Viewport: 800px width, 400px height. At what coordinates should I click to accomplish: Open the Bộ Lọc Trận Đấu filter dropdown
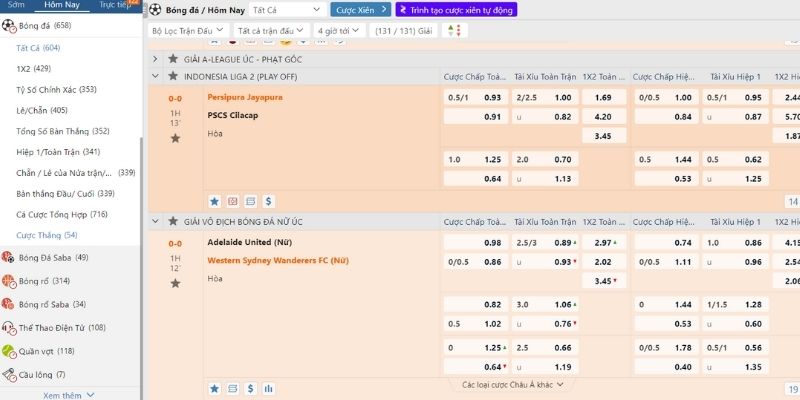(188, 31)
